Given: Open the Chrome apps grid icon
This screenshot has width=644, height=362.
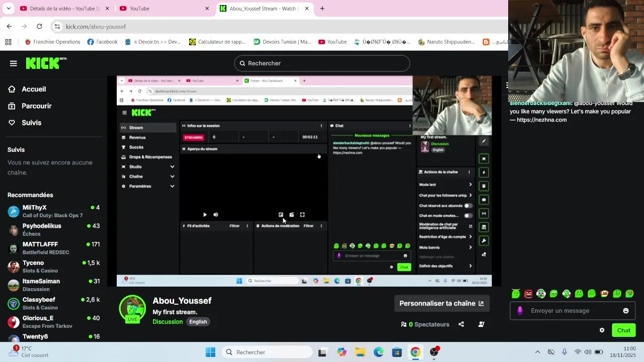Looking at the screenshot, I should click(8, 42).
